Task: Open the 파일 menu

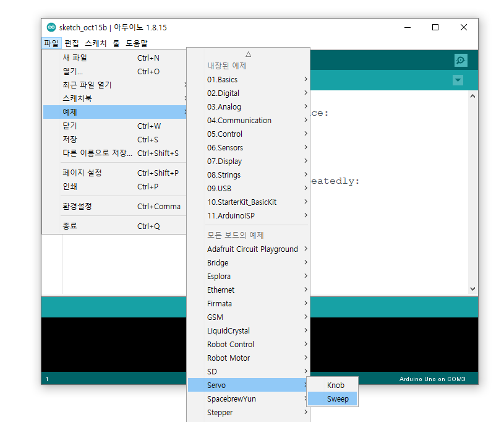Action: pos(51,43)
